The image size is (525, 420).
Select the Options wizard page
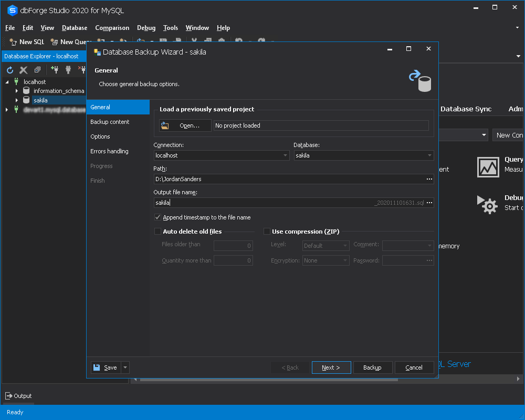pos(118,136)
